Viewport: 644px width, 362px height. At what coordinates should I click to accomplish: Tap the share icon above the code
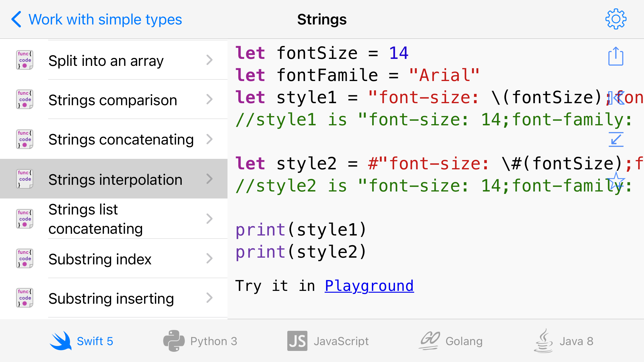616,56
